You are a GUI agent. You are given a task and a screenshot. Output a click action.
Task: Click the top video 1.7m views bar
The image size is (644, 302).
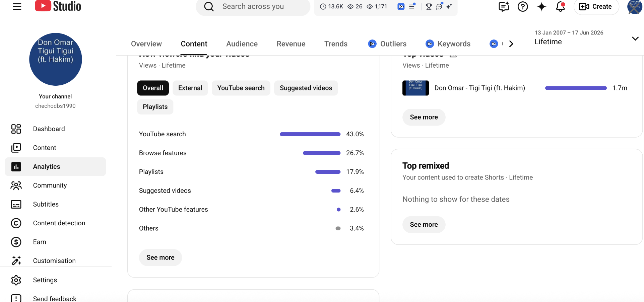pyautogui.click(x=576, y=88)
